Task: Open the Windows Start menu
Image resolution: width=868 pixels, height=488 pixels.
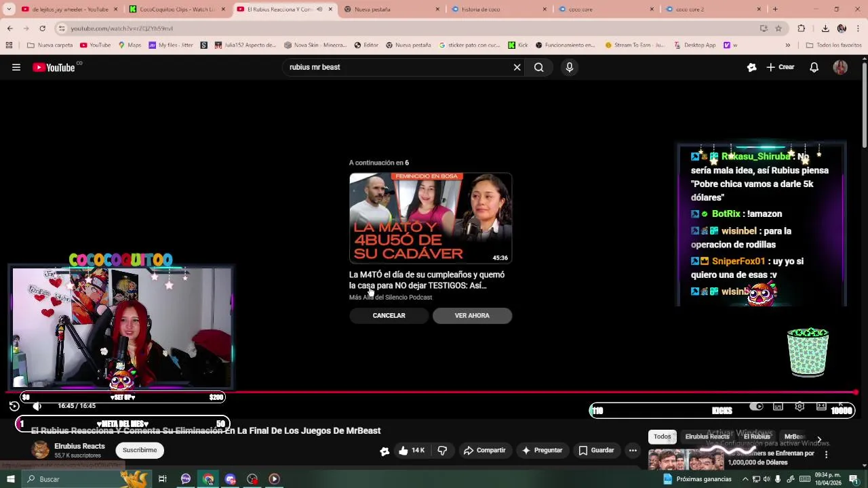Action: pyautogui.click(x=10, y=479)
